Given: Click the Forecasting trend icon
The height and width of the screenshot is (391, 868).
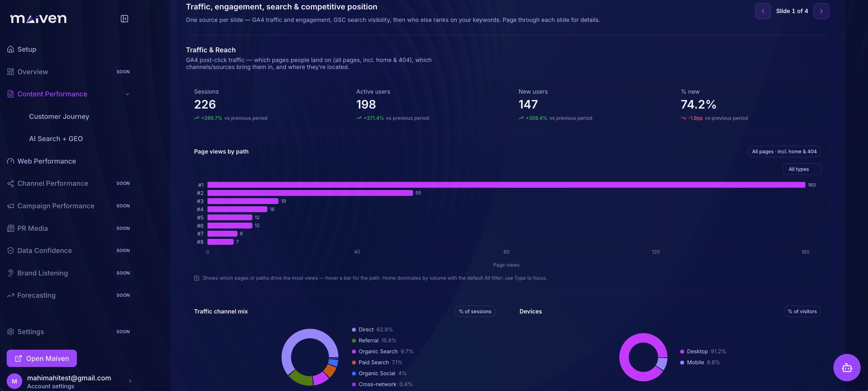Looking at the screenshot, I should [x=10, y=295].
